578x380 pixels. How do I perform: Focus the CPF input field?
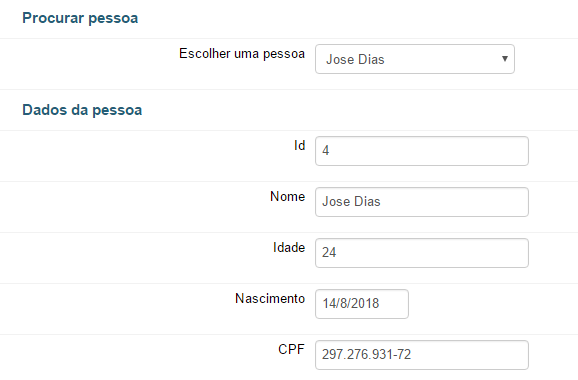click(x=422, y=355)
